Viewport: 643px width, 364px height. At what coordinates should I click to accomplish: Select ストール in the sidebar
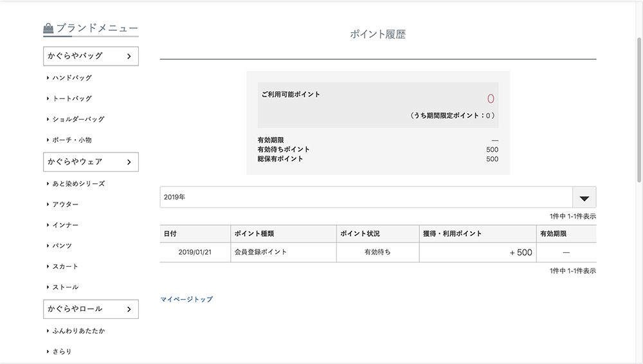[x=66, y=287]
